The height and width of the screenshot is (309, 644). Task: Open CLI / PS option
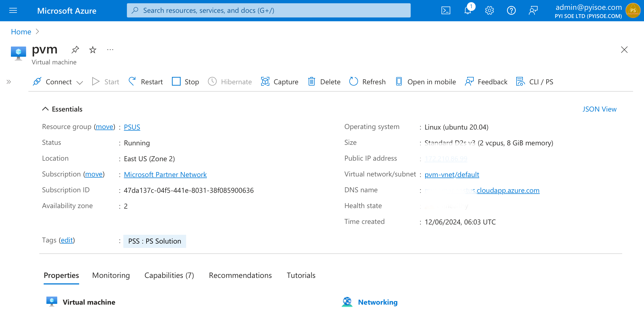tap(535, 82)
